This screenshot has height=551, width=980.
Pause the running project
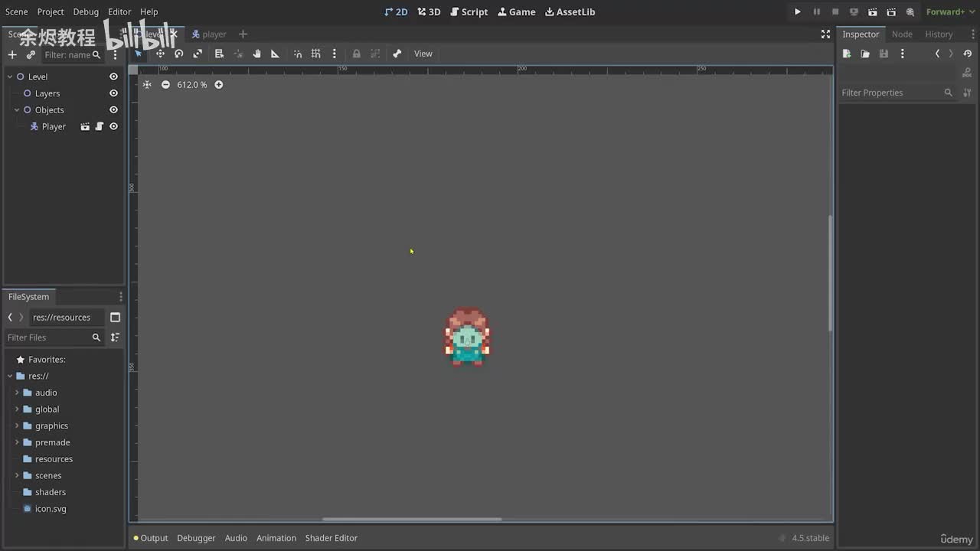(x=816, y=11)
